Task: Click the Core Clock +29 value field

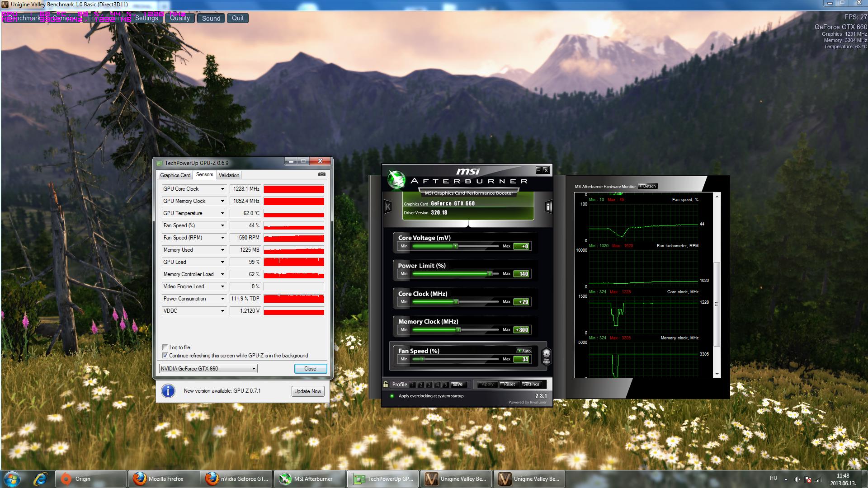Action: pos(522,302)
